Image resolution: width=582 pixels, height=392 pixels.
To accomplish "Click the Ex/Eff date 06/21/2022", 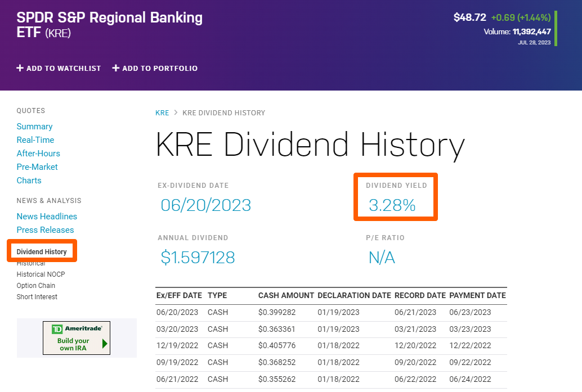I will pyautogui.click(x=177, y=380).
